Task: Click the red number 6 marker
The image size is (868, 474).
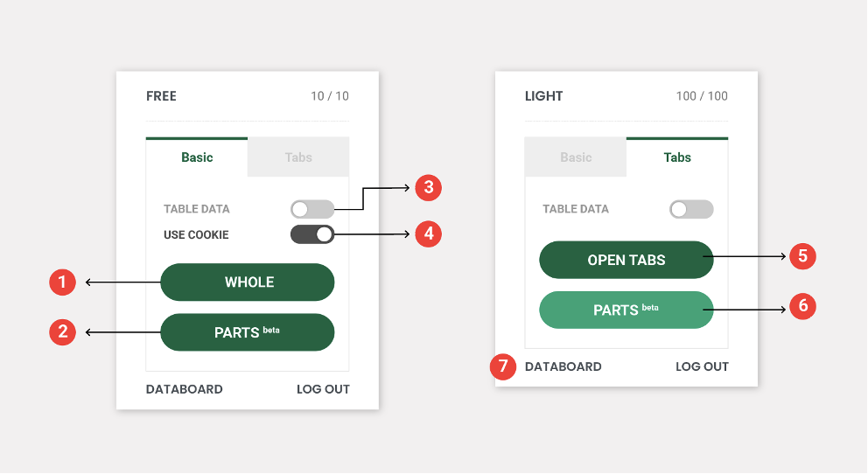Action: point(802,306)
